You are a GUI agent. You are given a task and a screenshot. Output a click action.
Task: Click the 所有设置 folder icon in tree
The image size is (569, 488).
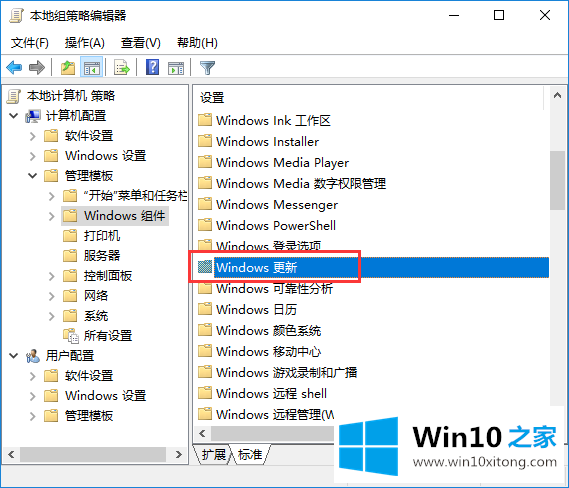coord(70,336)
